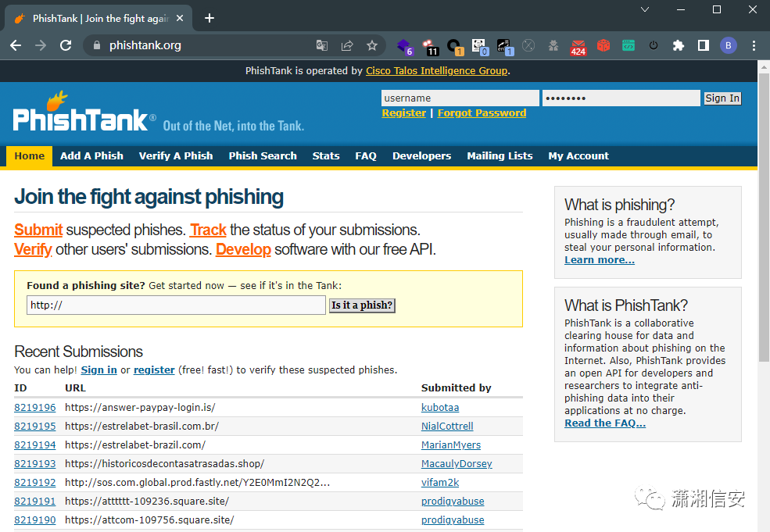Viewport: 770px width, 532px height.
Task: Open the FAQ navigation tab
Action: 366,156
